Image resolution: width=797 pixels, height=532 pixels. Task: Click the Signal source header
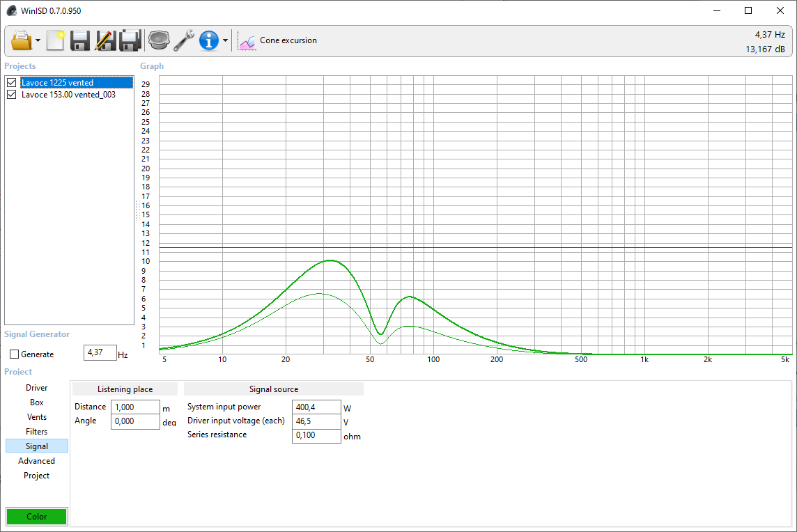point(274,389)
